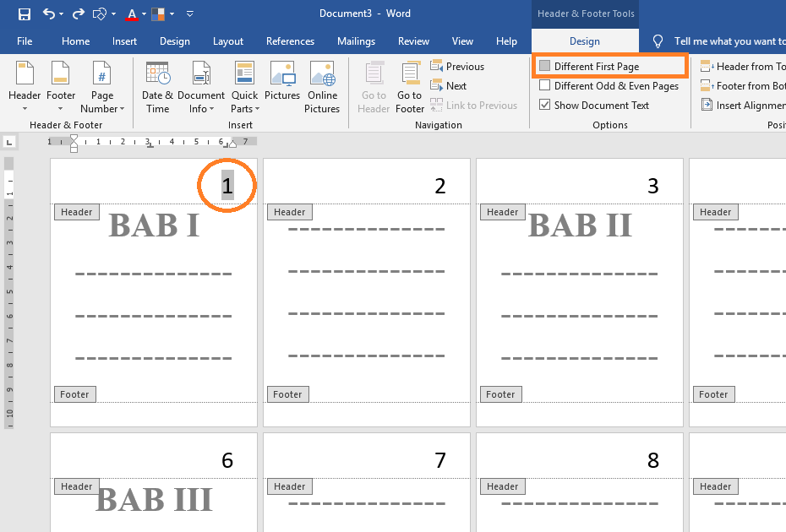Open the Mailings tab
The width and height of the screenshot is (786, 532).
coord(357,41)
